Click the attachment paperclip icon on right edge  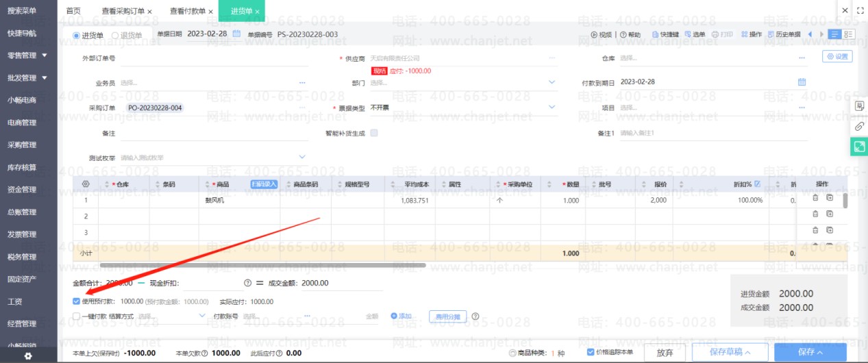[859, 127]
